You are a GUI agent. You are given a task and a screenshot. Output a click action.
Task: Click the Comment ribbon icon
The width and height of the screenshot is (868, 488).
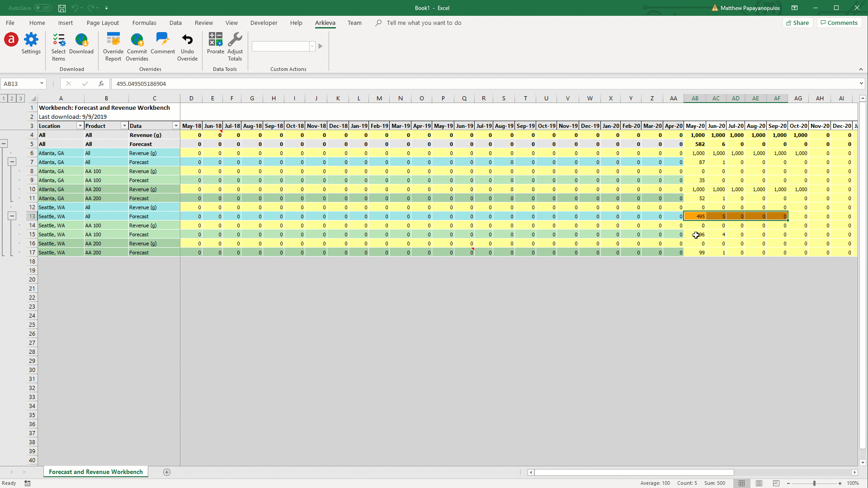click(162, 40)
